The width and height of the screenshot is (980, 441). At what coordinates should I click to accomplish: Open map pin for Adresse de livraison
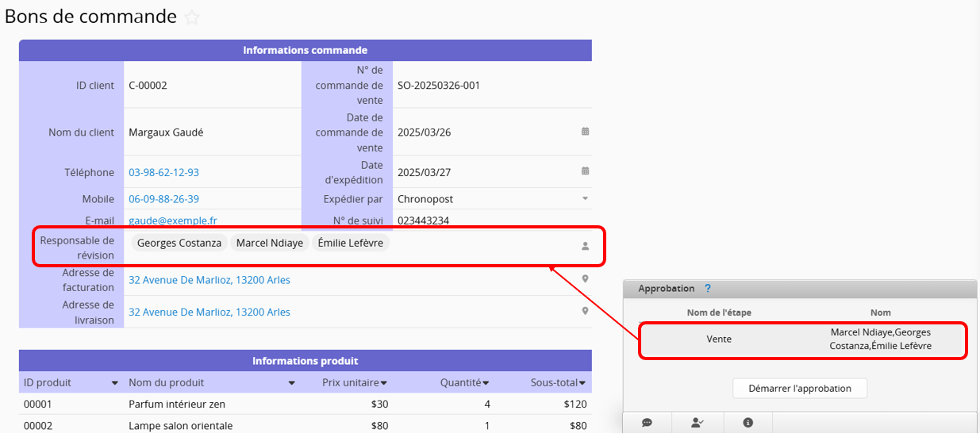(x=585, y=312)
